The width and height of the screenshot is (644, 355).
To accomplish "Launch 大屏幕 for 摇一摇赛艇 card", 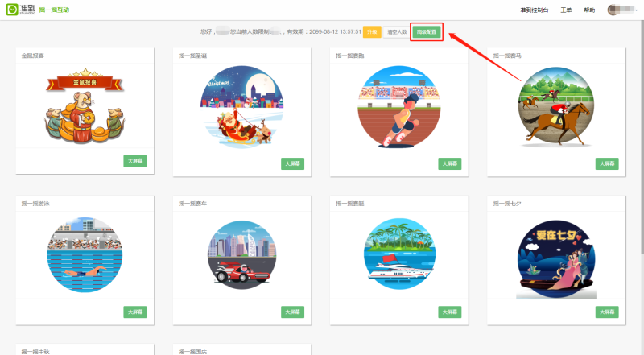I will tap(450, 312).
